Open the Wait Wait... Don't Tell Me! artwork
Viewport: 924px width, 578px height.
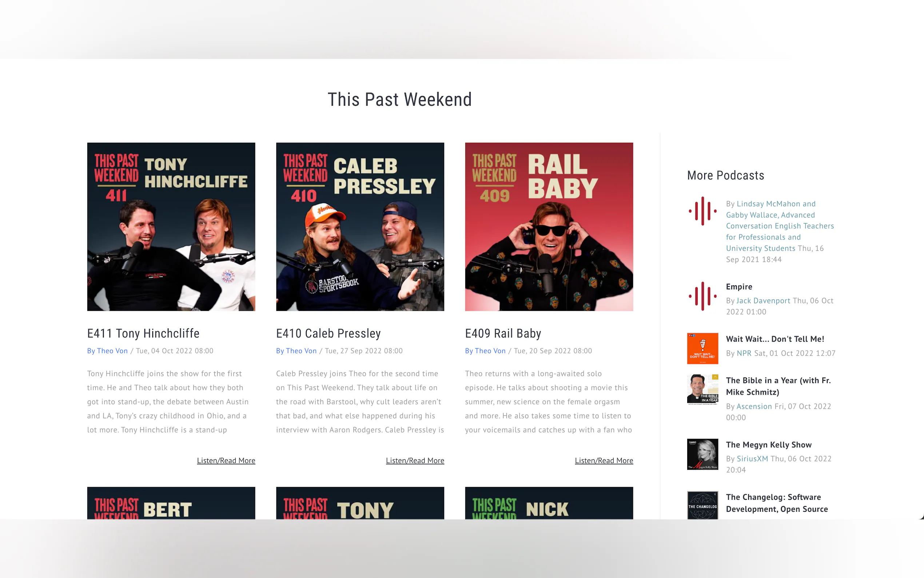point(702,348)
